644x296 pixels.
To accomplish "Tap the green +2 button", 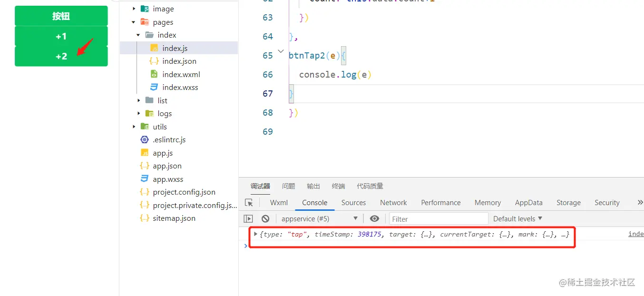I will 61,56.
